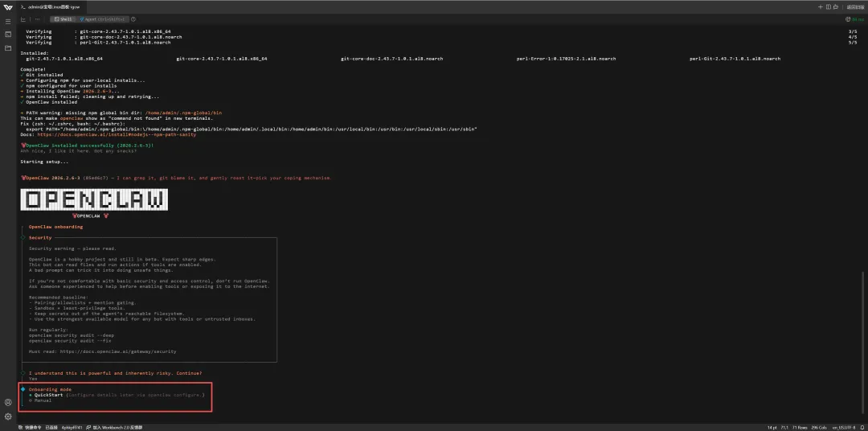The height and width of the screenshot is (431, 868).
Task: Click the help question mark icon
Action: [134, 19]
